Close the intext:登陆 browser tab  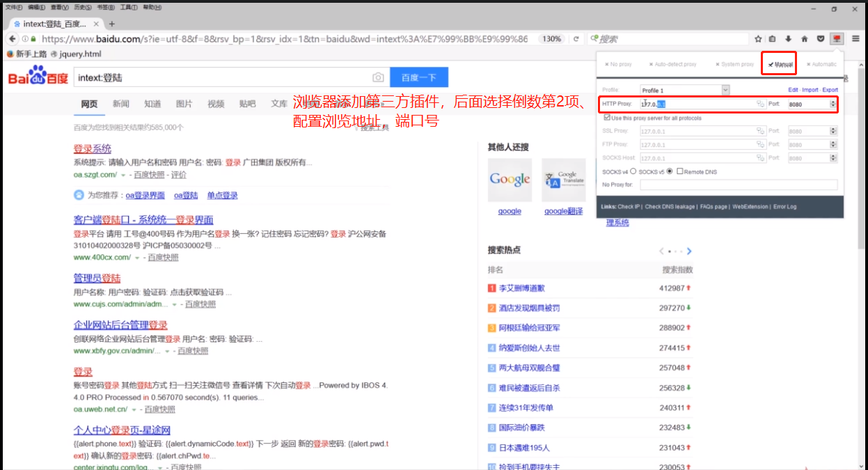97,24
